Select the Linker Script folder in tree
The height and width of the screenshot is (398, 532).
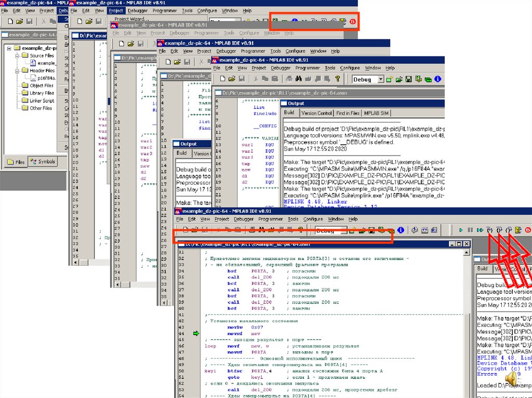(42, 101)
